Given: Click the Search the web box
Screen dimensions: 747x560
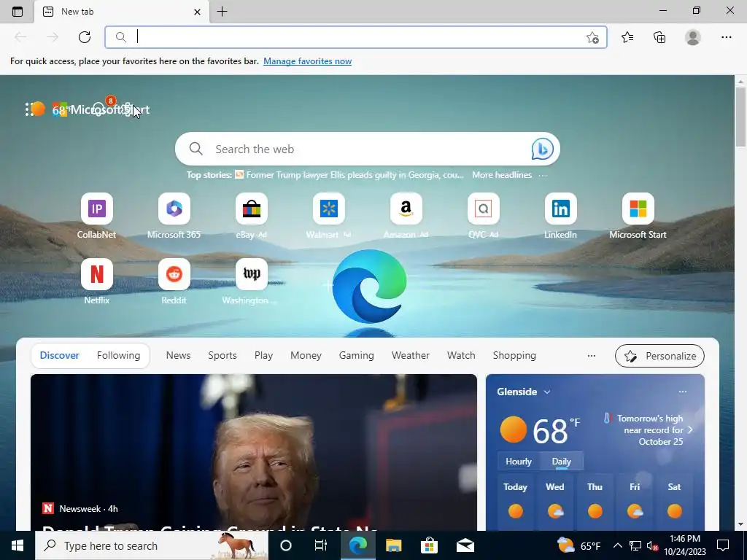Looking at the screenshot, I should pyautogui.click(x=368, y=149).
